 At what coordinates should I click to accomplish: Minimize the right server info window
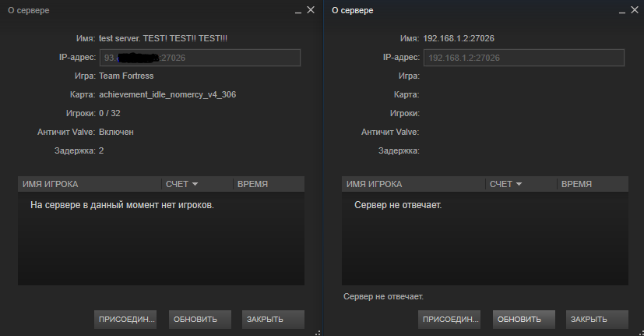pyautogui.click(x=622, y=10)
